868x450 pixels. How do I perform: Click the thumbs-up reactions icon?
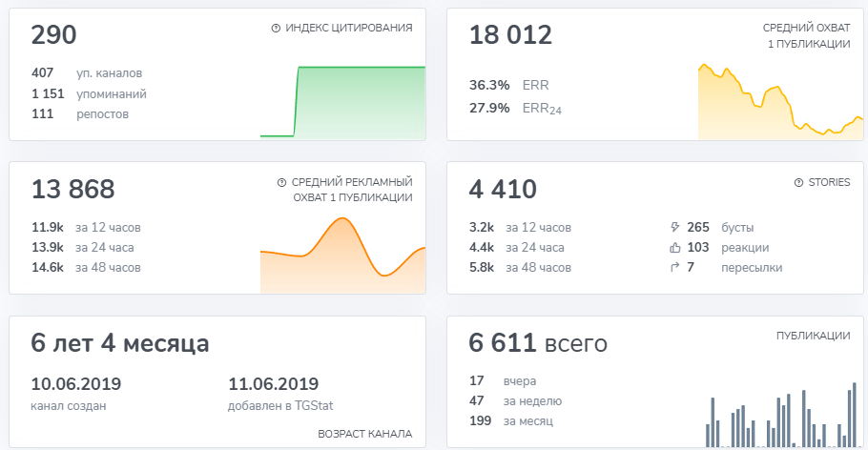pos(675,247)
